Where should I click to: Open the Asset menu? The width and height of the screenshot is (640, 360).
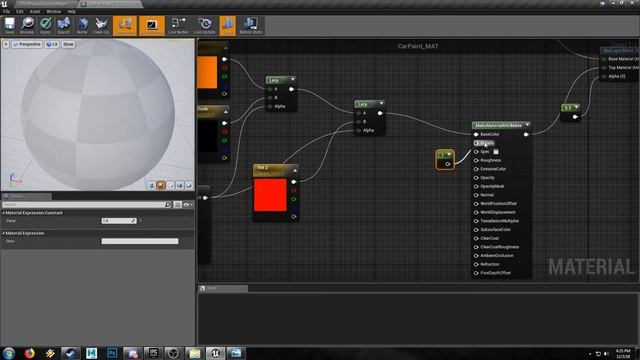(x=35, y=11)
